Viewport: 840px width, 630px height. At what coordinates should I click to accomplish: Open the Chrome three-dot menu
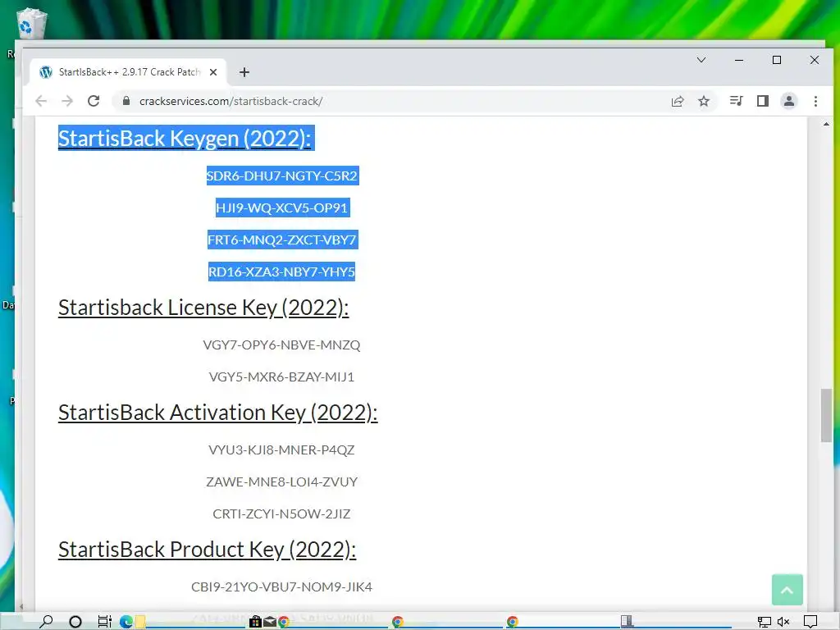pyautogui.click(x=815, y=101)
